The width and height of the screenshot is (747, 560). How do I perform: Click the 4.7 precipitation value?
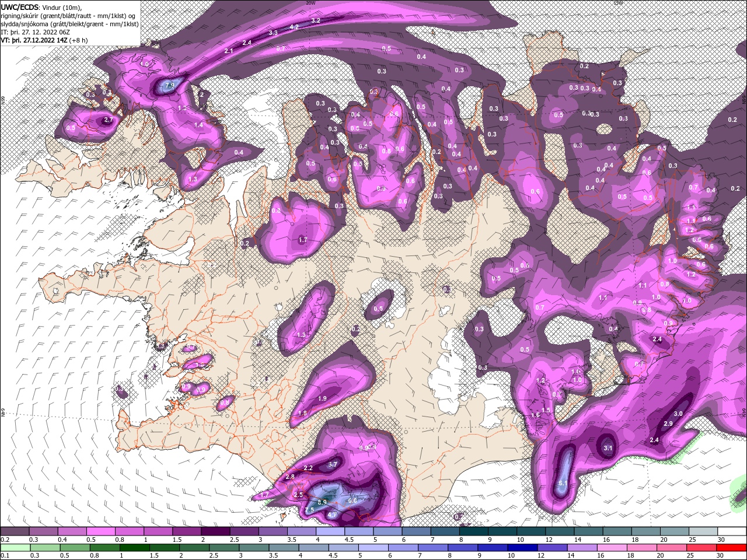coord(332,515)
